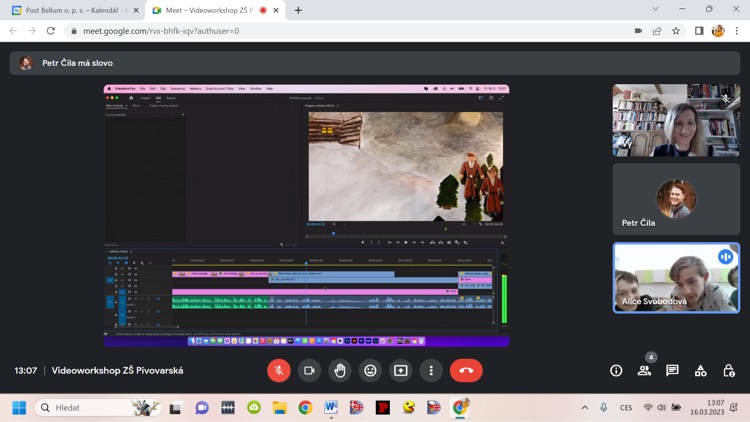This screenshot has width=750, height=422.
Task: Unmute the microphone in Meet
Action: tap(279, 371)
